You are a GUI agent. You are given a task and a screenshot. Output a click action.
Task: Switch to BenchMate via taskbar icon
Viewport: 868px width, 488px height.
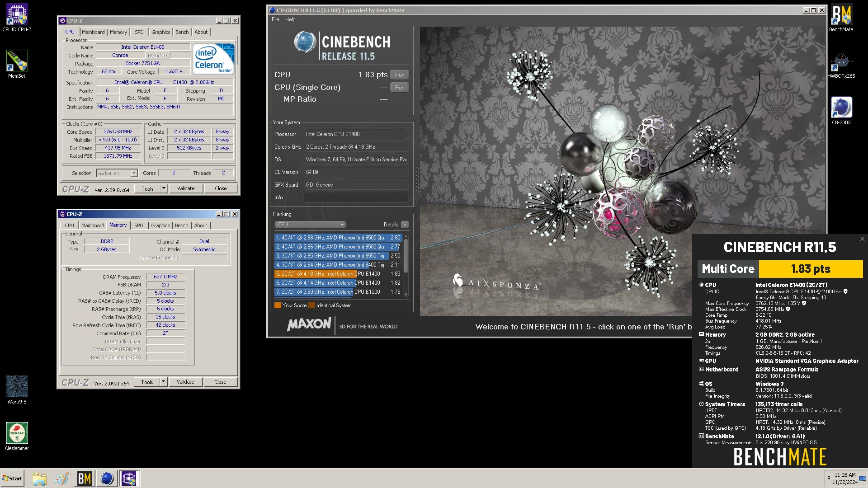pos(85,479)
